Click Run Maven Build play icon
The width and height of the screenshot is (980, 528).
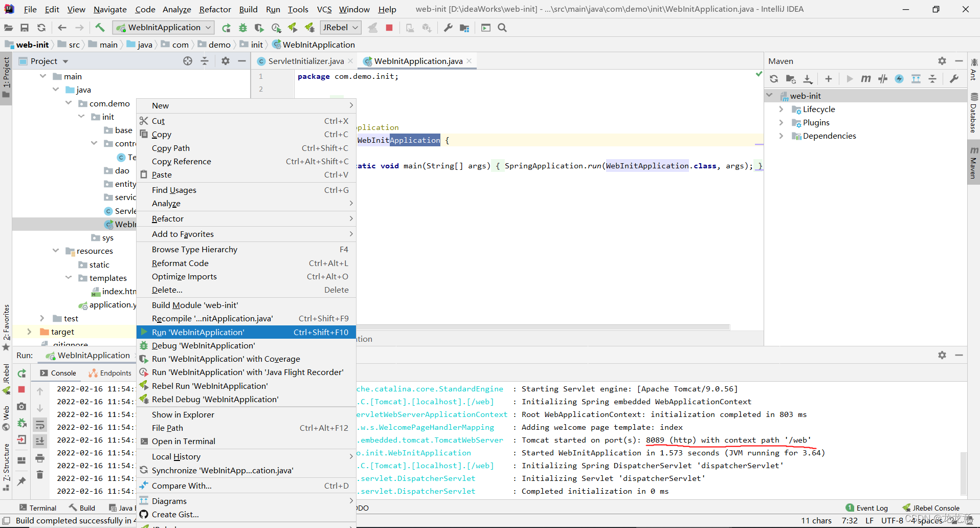click(x=850, y=79)
